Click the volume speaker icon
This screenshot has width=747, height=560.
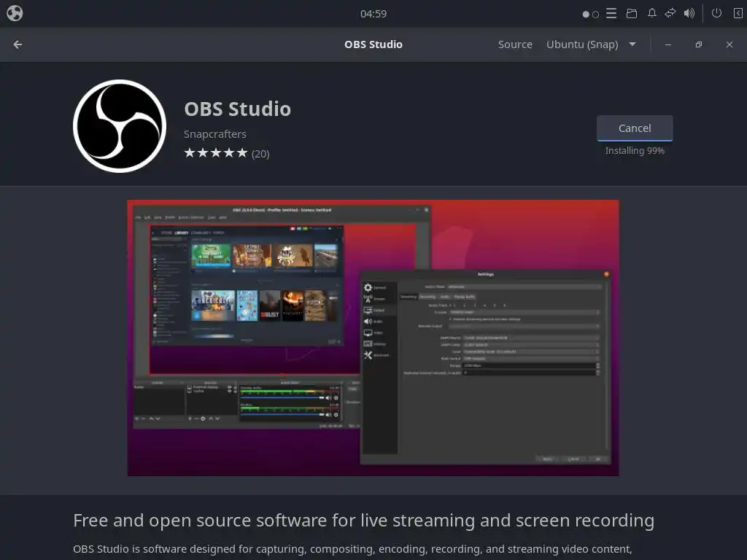click(x=689, y=13)
